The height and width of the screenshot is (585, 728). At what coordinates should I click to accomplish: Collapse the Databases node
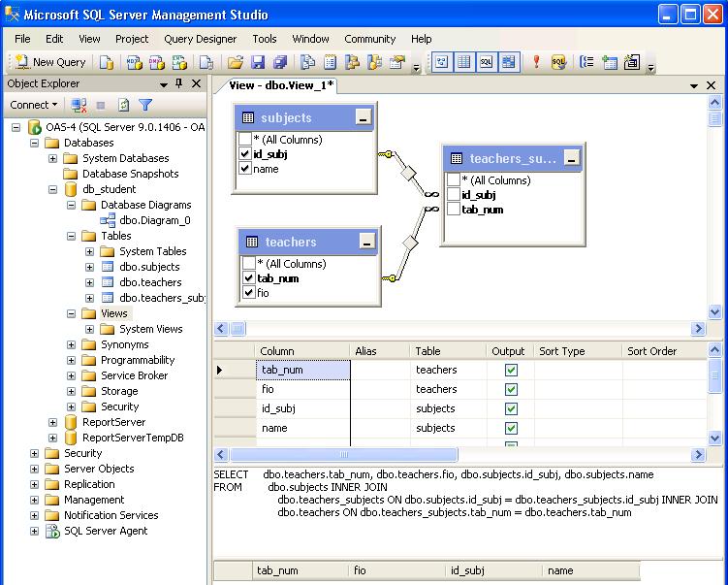coord(34,143)
